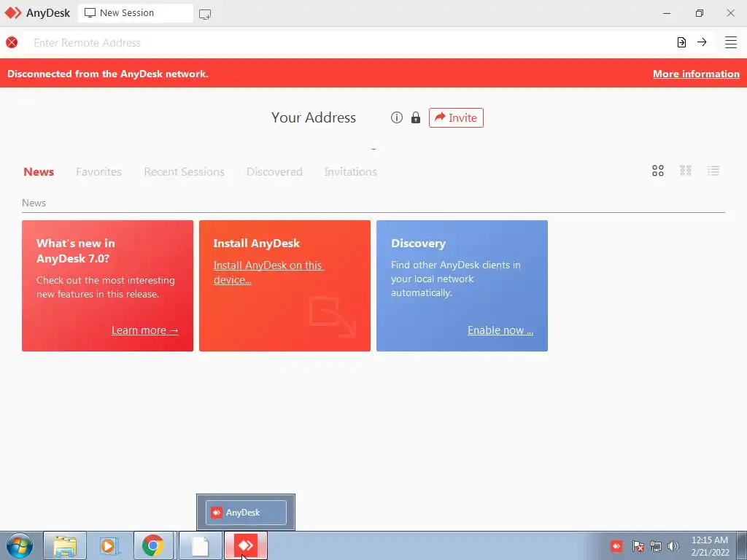The width and height of the screenshot is (747, 560).
Task: Focus the Enter Remote Address field
Action: [348, 42]
